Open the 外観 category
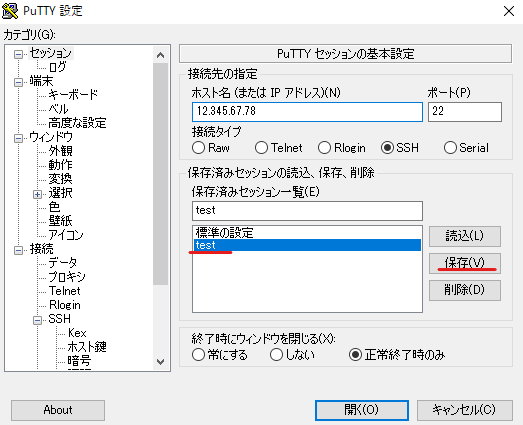Image resolution: width=523 pixels, height=425 pixels. 60,151
